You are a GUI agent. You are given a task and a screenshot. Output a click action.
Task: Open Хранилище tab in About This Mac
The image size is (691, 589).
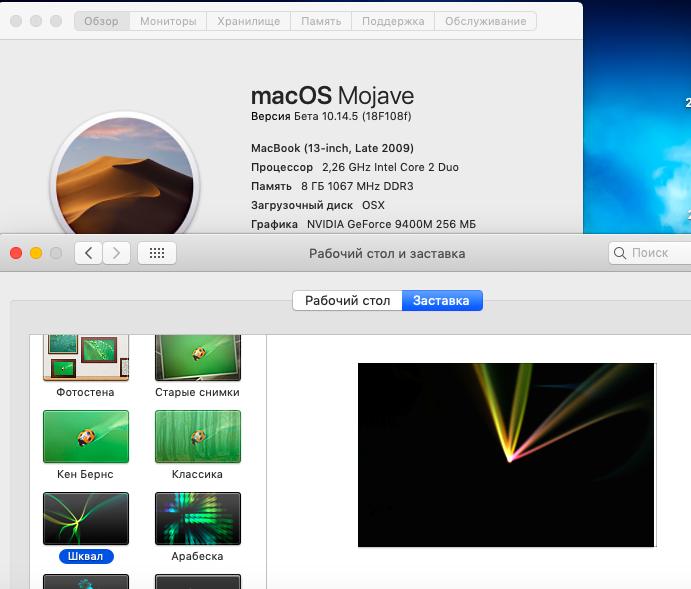tap(249, 21)
